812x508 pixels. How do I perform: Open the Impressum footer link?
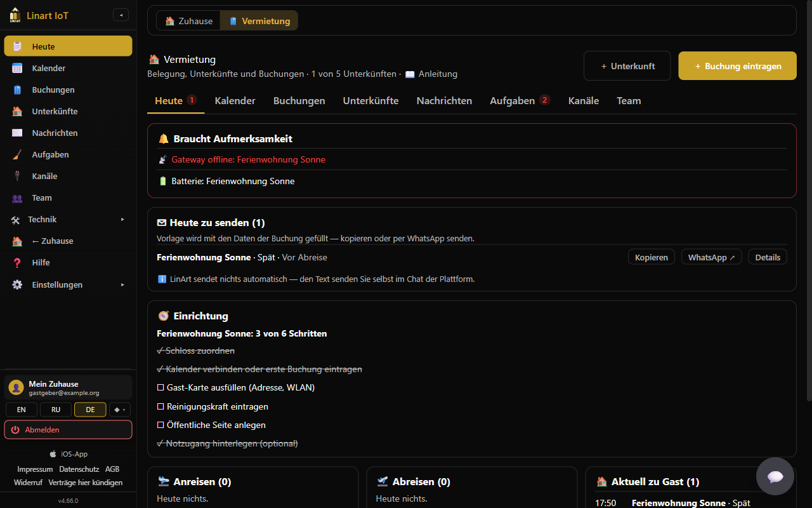(35, 469)
